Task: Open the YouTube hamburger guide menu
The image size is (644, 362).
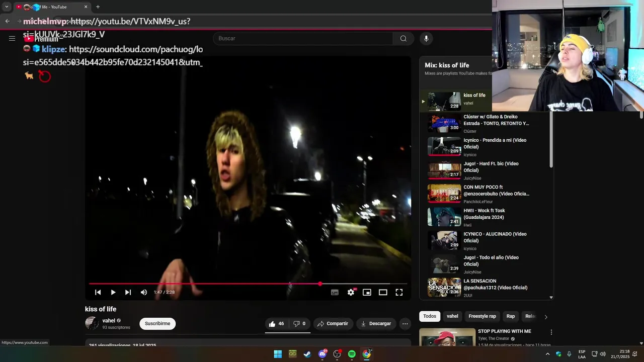Action: click(12, 38)
